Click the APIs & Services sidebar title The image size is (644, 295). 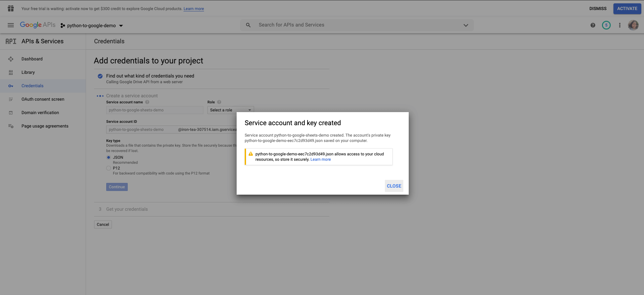[x=42, y=41]
